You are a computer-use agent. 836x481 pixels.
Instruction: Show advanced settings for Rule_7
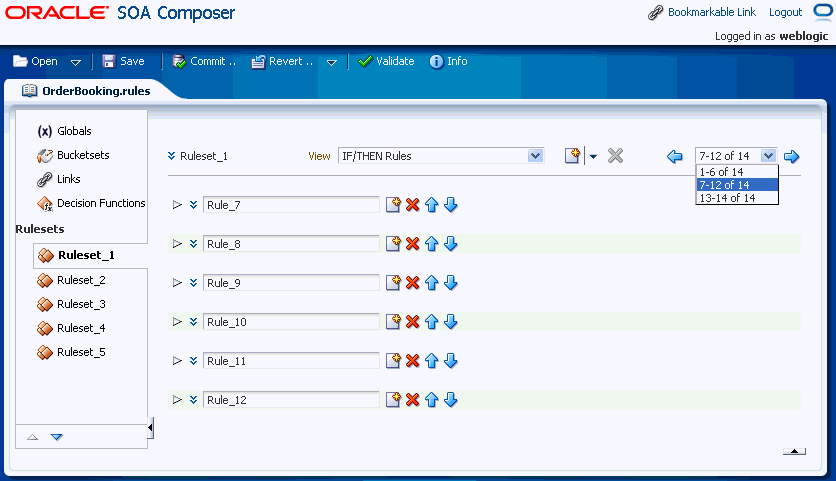194,205
